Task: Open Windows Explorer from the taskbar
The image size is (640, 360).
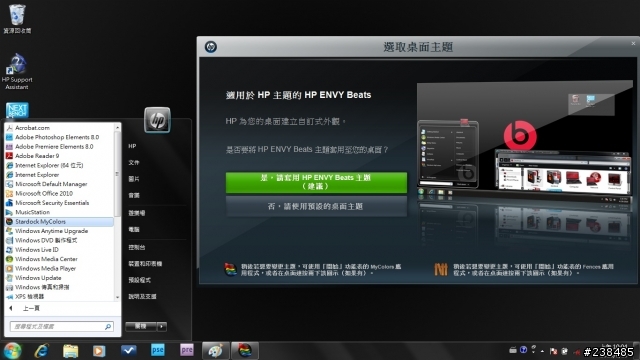Action: click(x=71, y=351)
